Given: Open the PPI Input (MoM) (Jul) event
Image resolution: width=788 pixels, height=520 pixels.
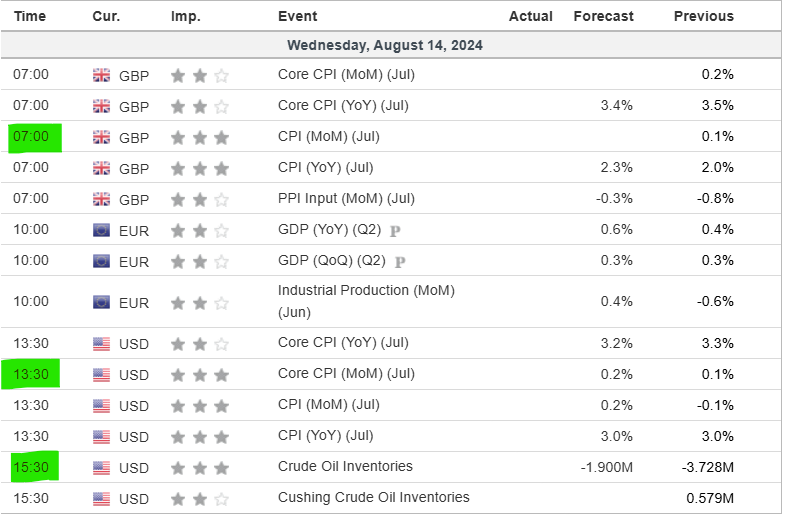Looking at the screenshot, I should [x=346, y=198].
